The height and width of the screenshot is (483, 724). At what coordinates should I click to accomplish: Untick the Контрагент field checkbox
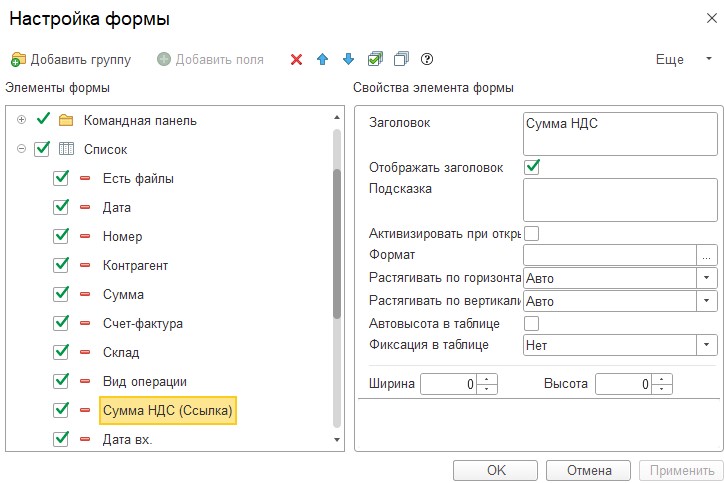pyautogui.click(x=61, y=266)
